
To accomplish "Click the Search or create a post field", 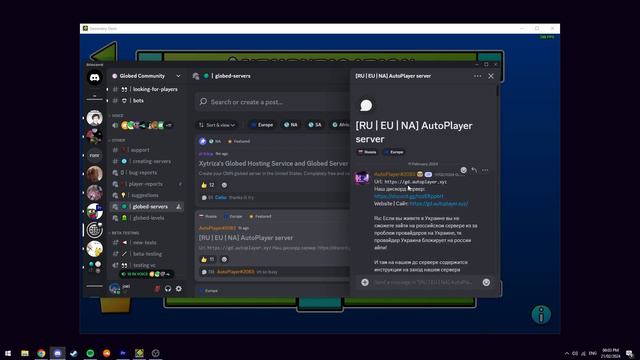I will 273,102.
